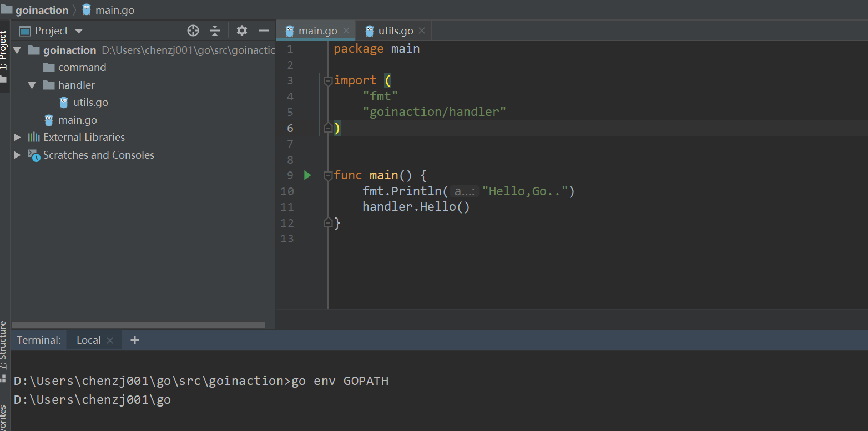
Task: Select utils.go file in project tree
Action: coord(90,103)
